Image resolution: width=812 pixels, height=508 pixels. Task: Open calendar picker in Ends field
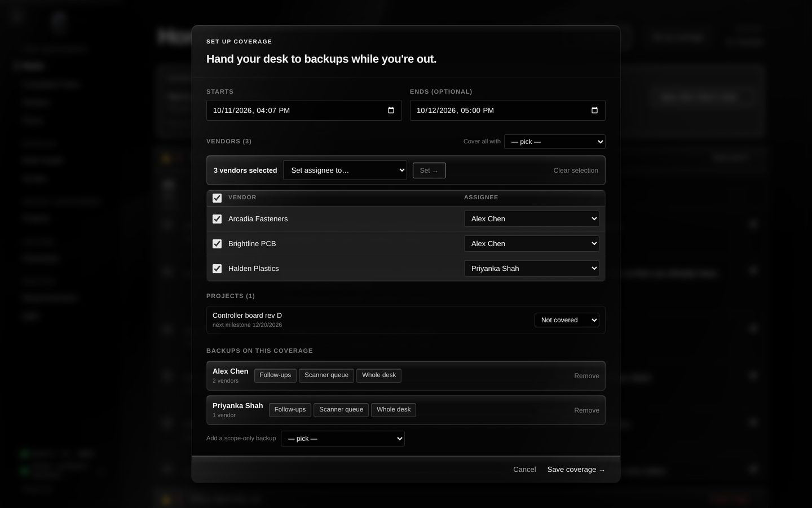(x=594, y=111)
